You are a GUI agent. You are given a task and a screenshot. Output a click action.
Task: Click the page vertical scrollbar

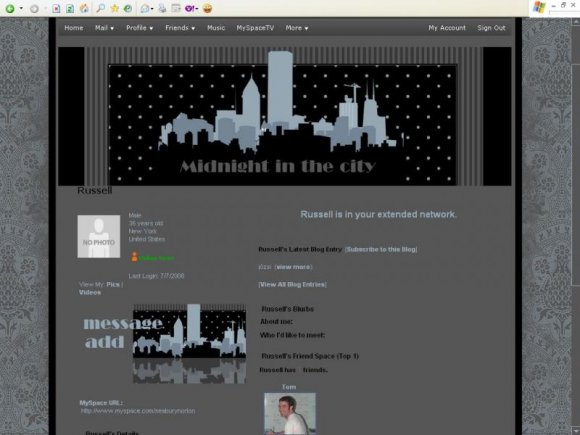(x=575, y=226)
